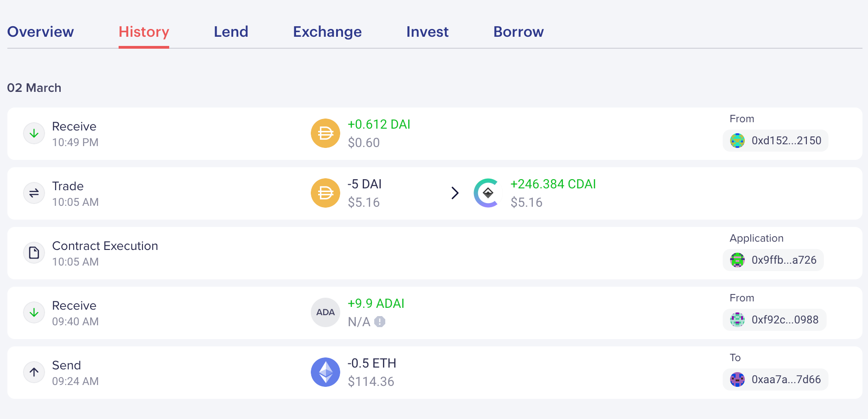Open the Invest tab
Screen dimensions: 868x419
point(427,32)
